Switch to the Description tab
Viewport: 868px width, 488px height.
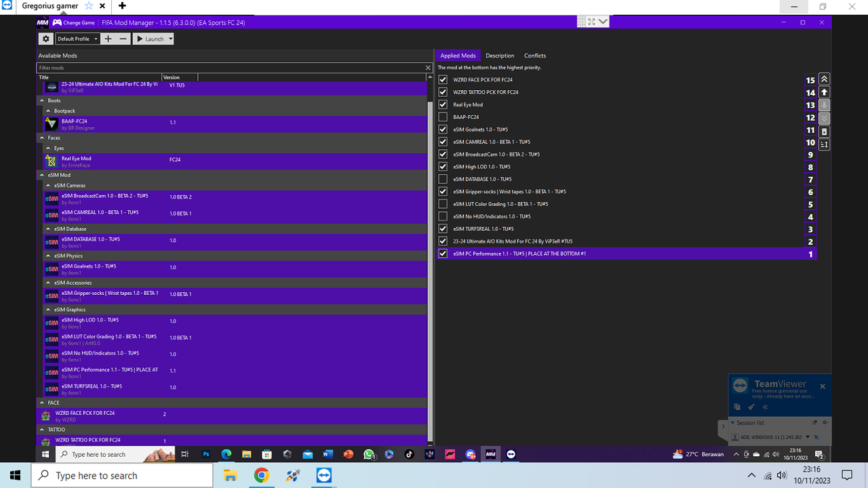coord(500,55)
